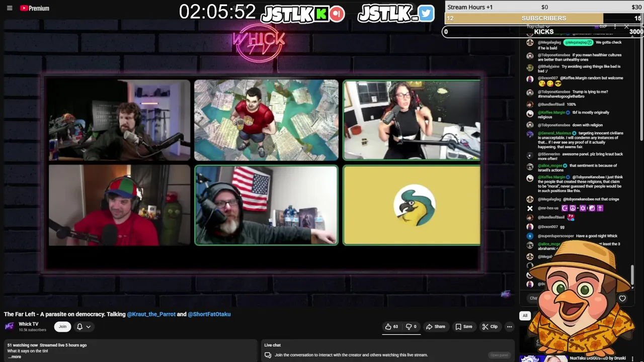Click the Kick logo beside JSTLK
The height and width of the screenshot is (362, 644).
[x=321, y=14]
